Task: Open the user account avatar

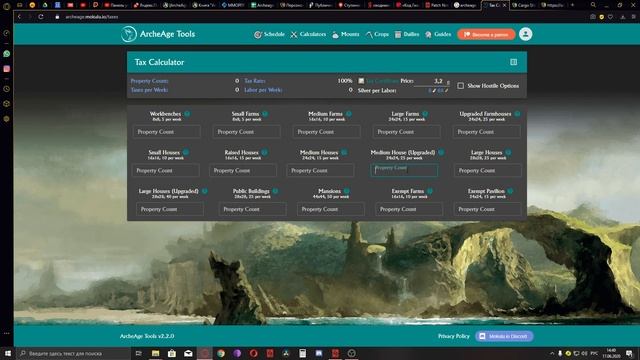Action: pyautogui.click(x=526, y=34)
